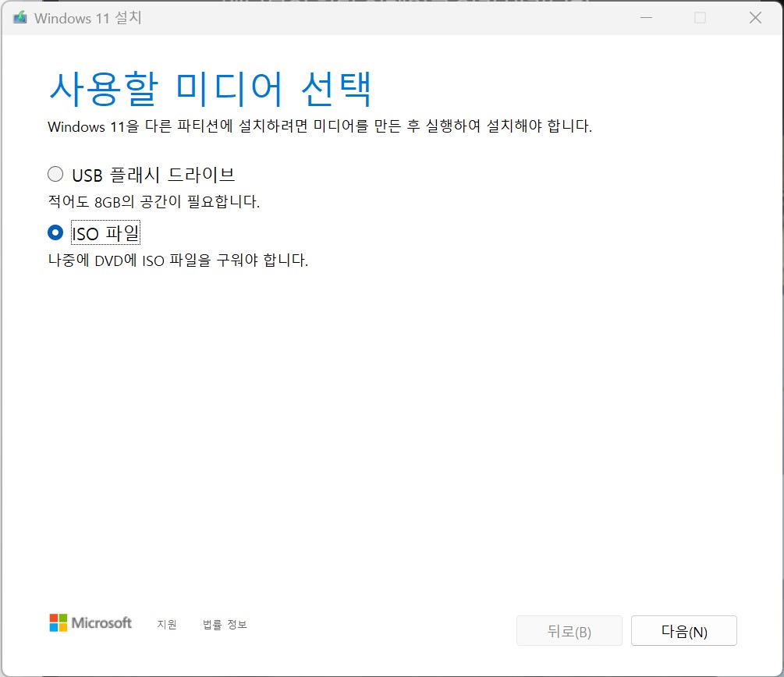Open the 법률 정보 link
This screenshot has height=677, width=784.
[225, 625]
